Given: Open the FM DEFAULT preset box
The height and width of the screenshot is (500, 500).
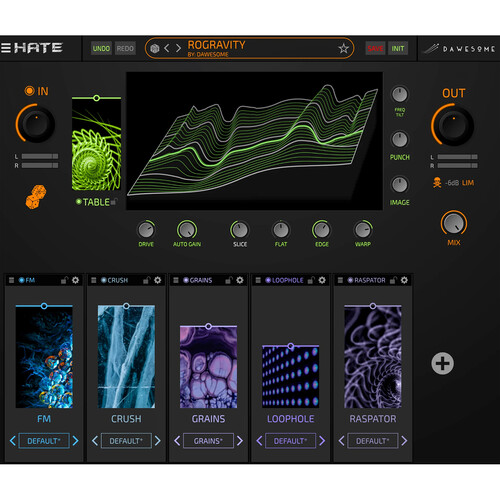Looking at the screenshot, I should [x=44, y=441].
